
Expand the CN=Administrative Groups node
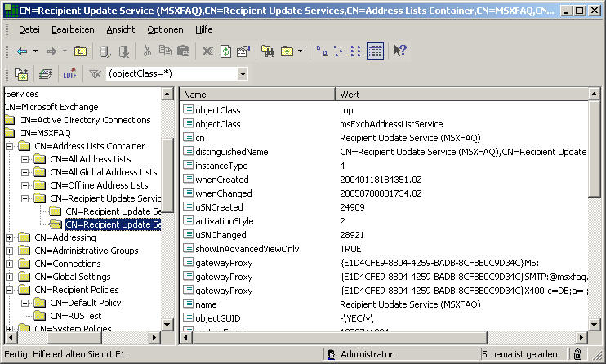click(9, 251)
